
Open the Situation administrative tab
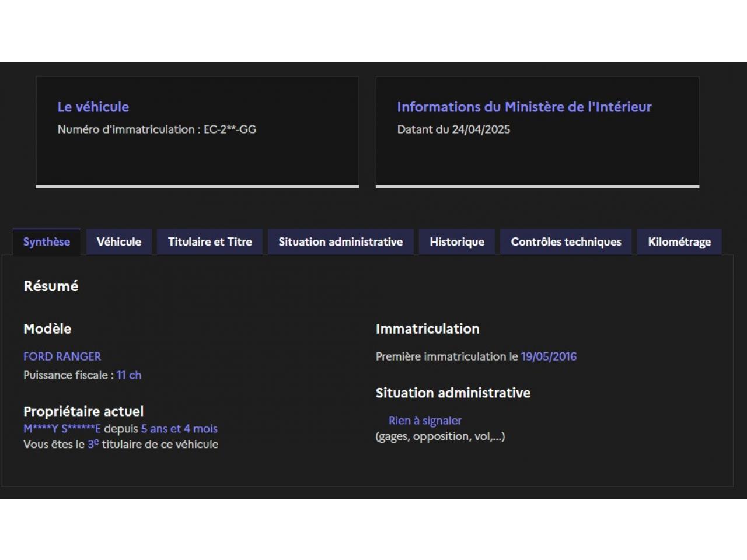pyautogui.click(x=340, y=242)
